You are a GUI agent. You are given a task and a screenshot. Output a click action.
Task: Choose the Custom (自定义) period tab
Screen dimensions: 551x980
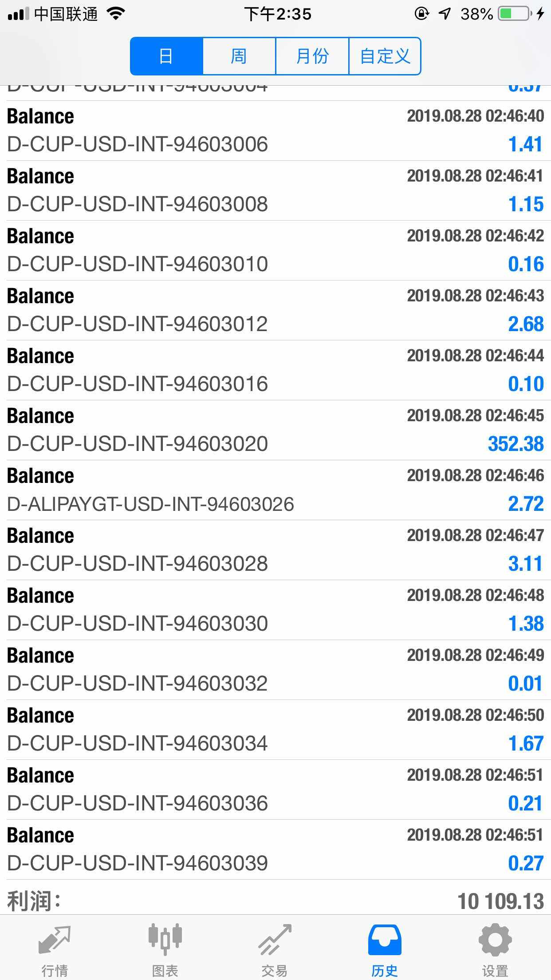point(385,56)
